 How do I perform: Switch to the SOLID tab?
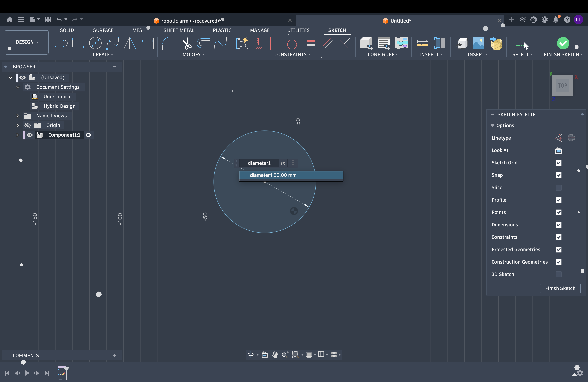[x=67, y=30]
